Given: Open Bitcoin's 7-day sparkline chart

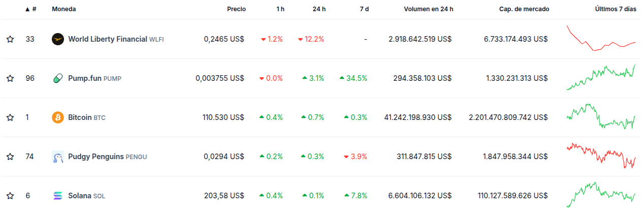Looking at the screenshot, I should [601, 117].
